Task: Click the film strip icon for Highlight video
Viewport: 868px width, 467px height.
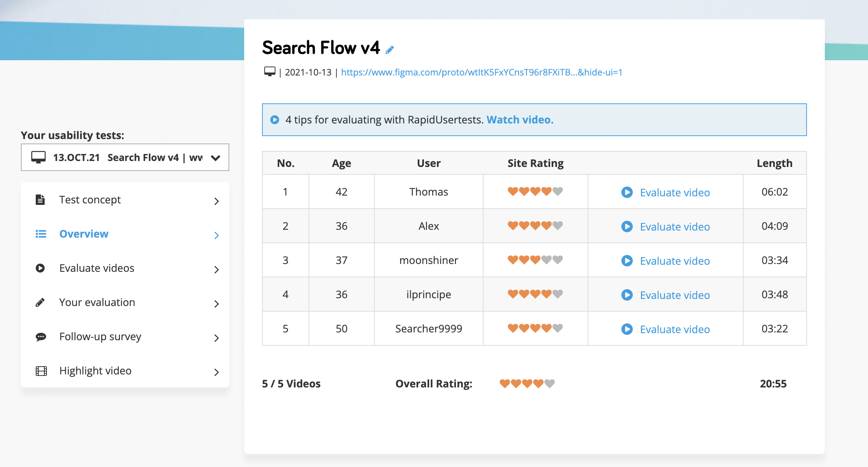Action: 41,371
